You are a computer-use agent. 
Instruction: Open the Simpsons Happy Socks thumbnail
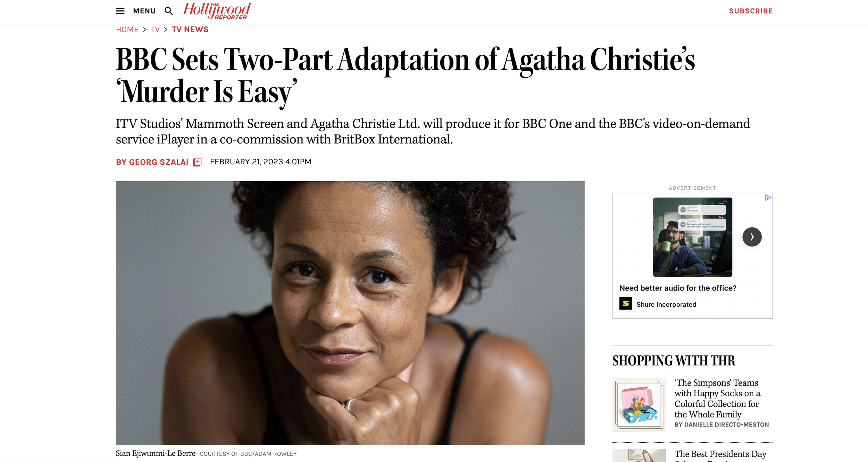(x=639, y=405)
